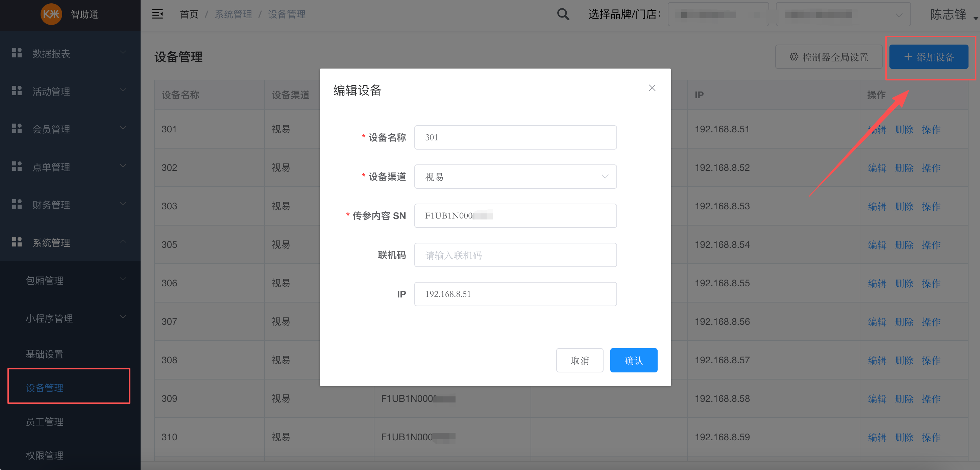Click the K米 logo icon
980x470 pixels.
click(51, 15)
